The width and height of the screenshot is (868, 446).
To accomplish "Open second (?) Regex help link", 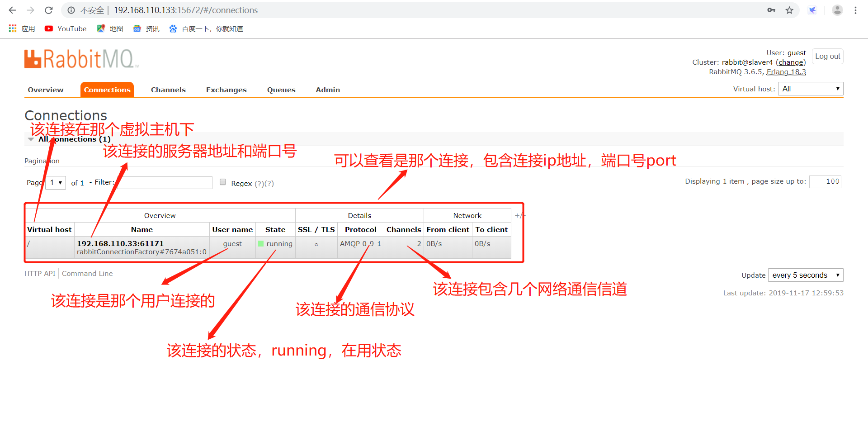I will tap(269, 183).
